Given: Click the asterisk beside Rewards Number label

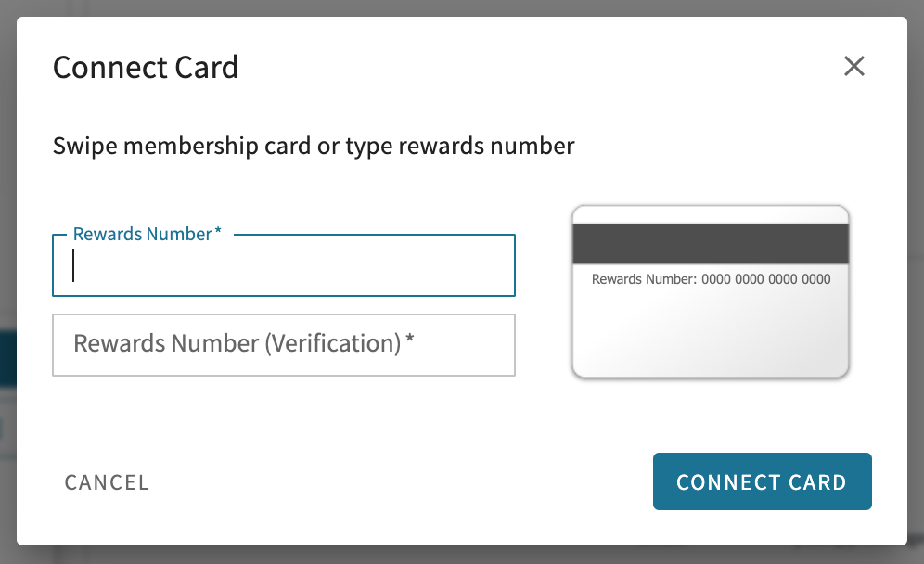Looking at the screenshot, I should click(218, 230).
